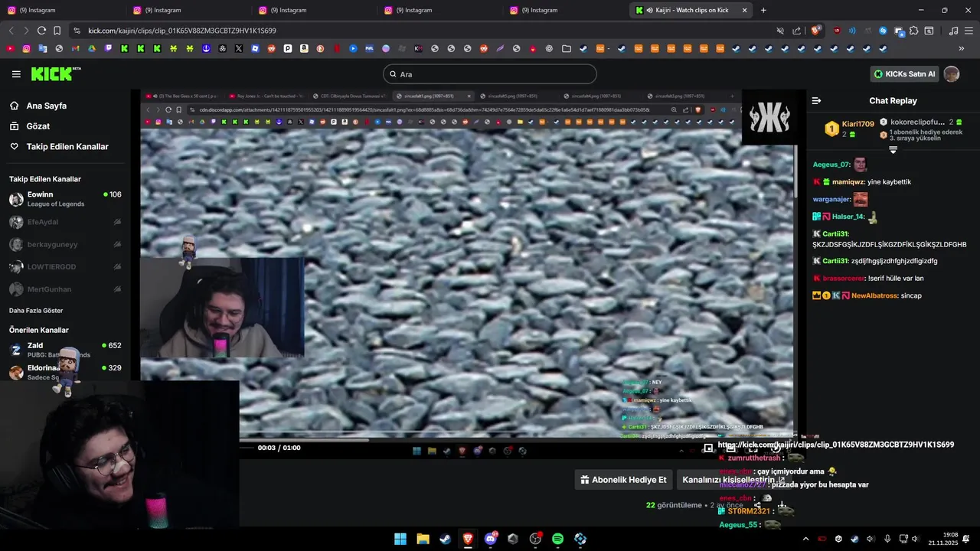Open the Amazon bookmark
The height and width of the screenshot is (551, 980).
pyautogui.click(x=304, y=48)
